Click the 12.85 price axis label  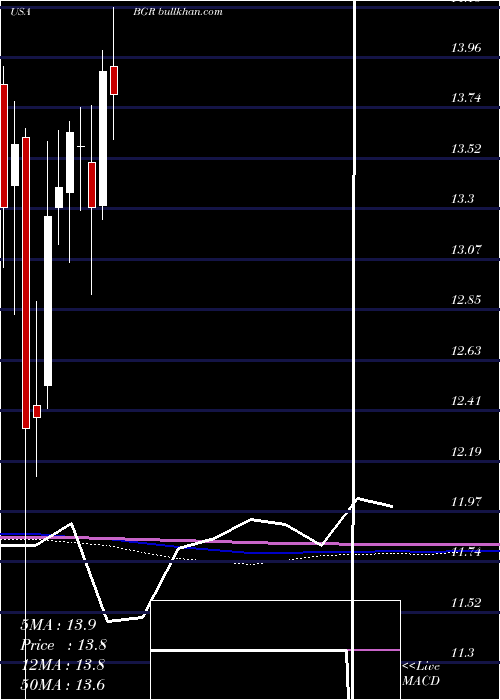click(466, 300)
